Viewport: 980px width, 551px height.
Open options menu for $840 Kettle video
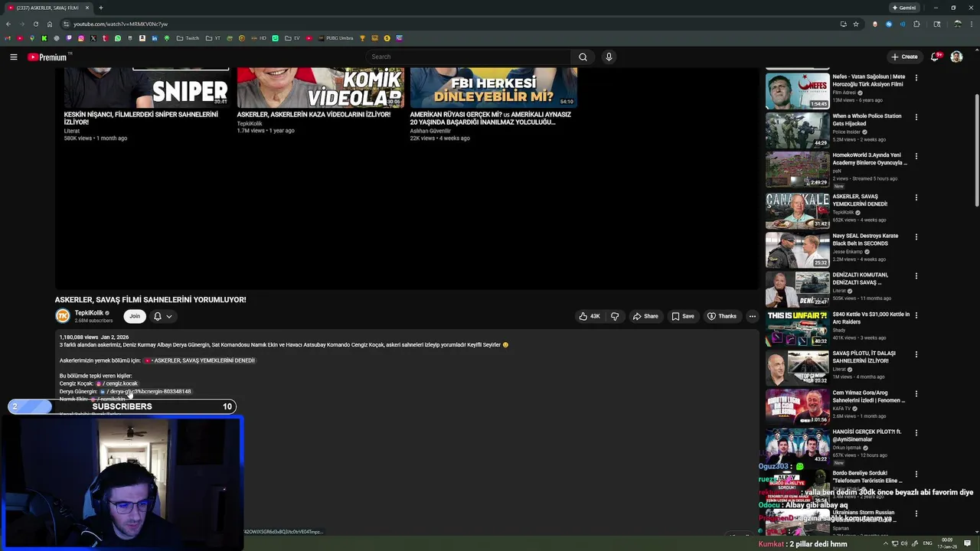pos(916,315)
